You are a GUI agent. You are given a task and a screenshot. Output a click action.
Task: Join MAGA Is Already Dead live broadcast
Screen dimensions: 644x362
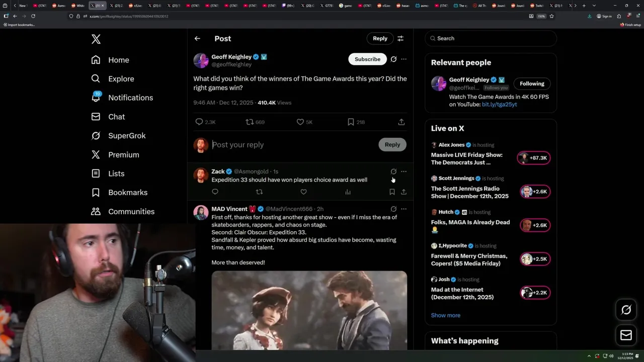point(535,225)
